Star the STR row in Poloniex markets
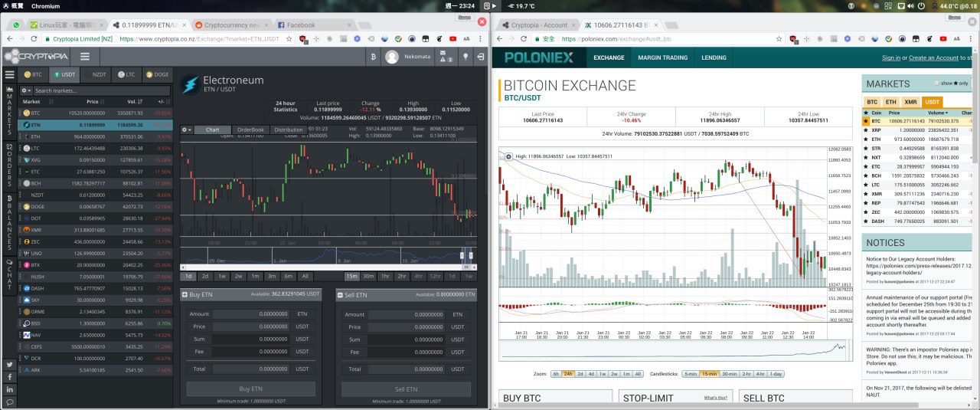 (866, 149)
